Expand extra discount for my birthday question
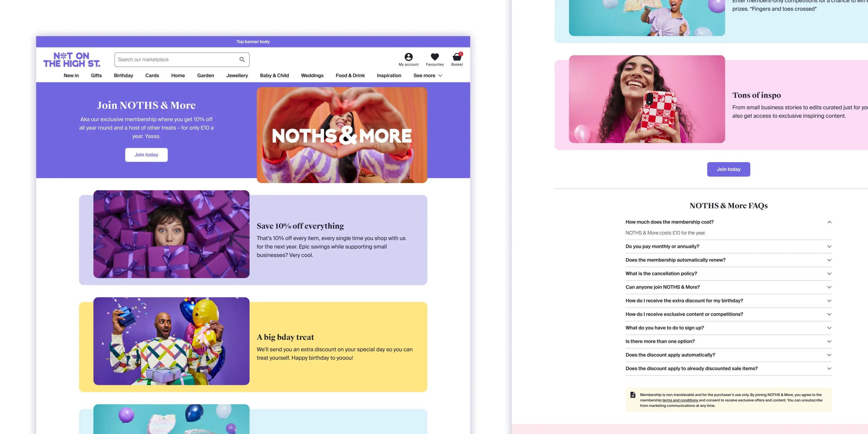This screenshot has height=434, width=868. pos(729,301)
